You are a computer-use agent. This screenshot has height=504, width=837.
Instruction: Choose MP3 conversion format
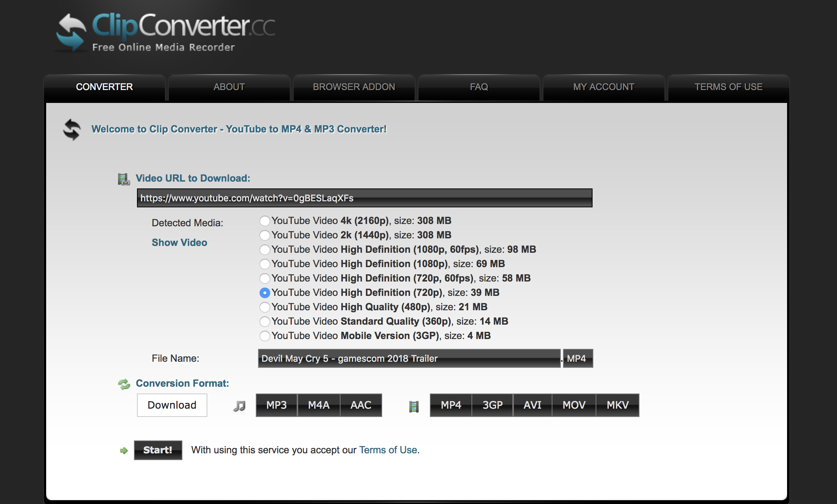(x=276, y=405)
